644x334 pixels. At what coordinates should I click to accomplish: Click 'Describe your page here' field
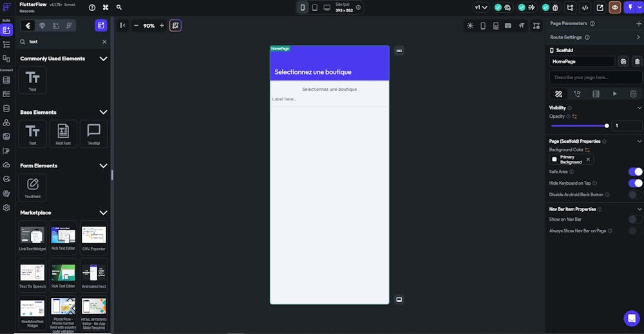point(596,77)
